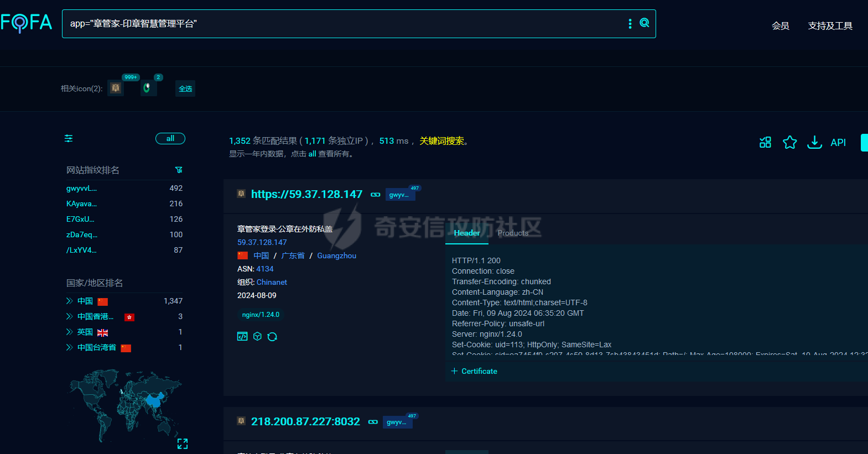
Task: Click the funnel filter icon beside 网站指纹排名
Action: pyautogui.click(x=179, y=170)
